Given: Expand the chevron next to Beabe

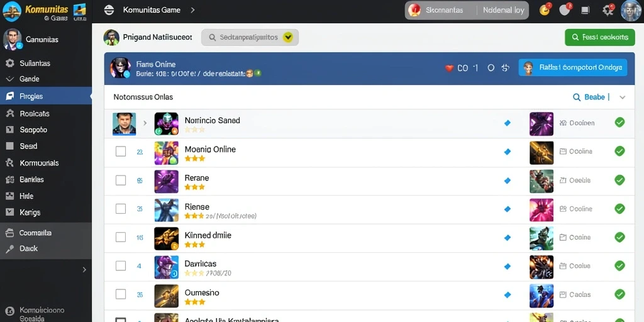Looking at the screenshot, I should coord(622,97).
